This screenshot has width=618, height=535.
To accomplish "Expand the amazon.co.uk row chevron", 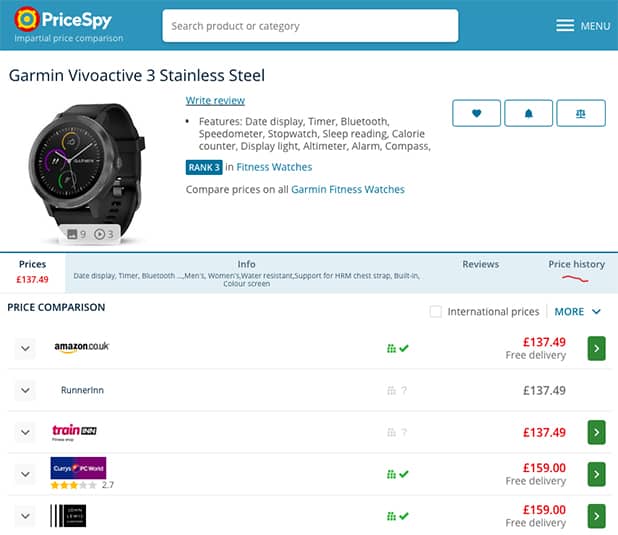I will pyautogui.click(x=24, y=348).
